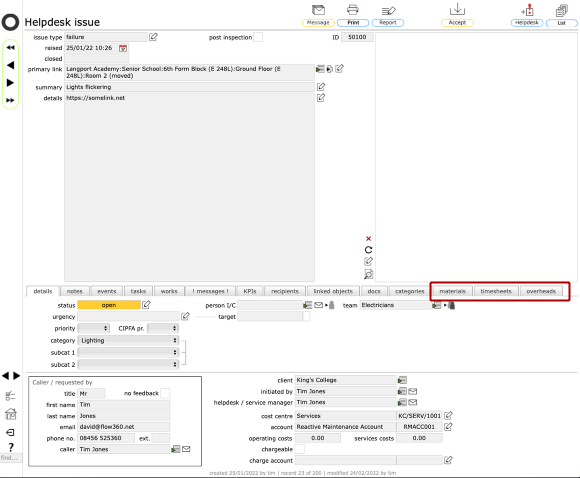
Task: Open the timesheets tab
Action: point(496,291)
